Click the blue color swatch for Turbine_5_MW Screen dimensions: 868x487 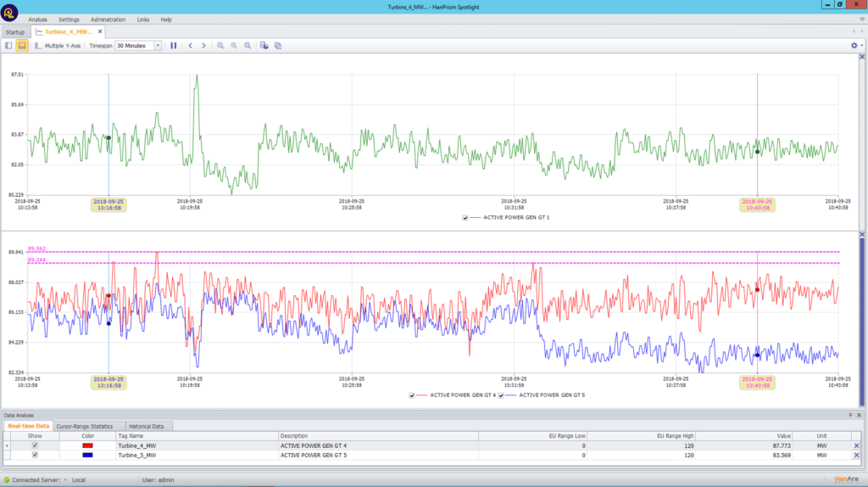[87, 455]
